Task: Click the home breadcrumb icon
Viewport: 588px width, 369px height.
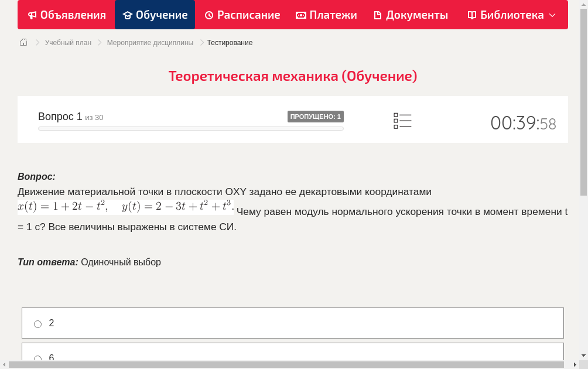Action: (x=23, y=42)
